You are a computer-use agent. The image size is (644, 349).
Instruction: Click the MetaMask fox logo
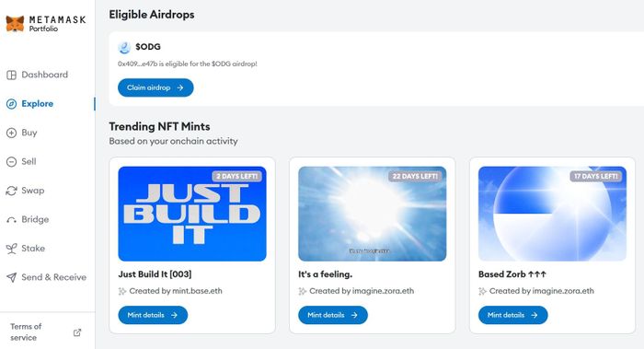pyautogui.click(x=16, y=24)
